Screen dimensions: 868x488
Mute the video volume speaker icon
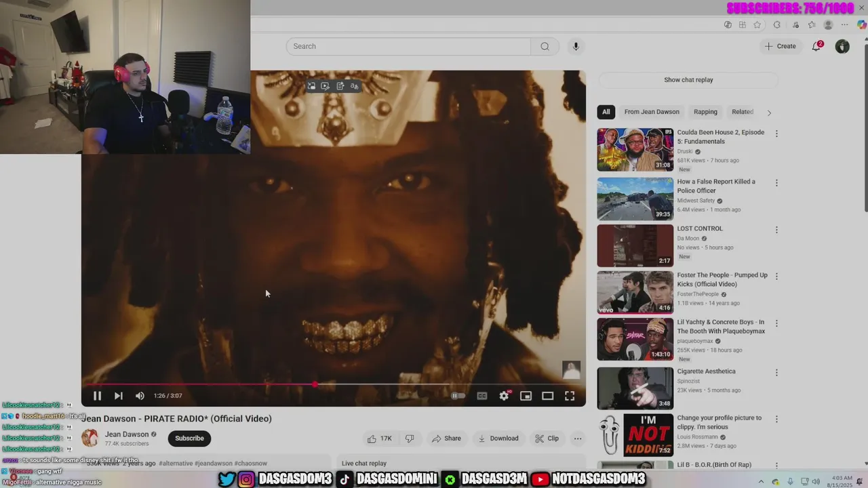[140, 396]
